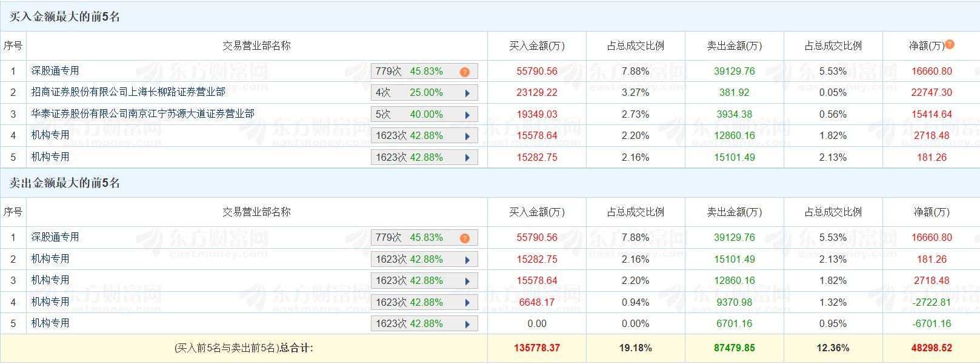Select the 1.32% ratio cell
980x364 pixels.
click(833, 303)
